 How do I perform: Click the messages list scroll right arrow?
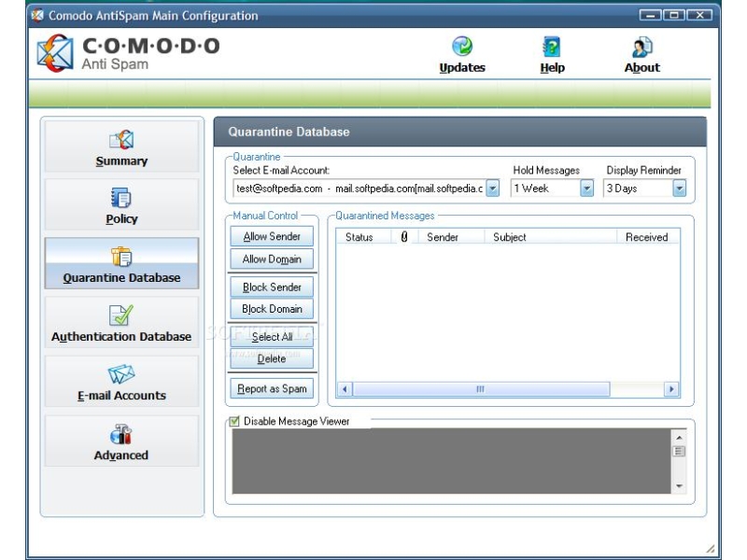coord(671,389)
